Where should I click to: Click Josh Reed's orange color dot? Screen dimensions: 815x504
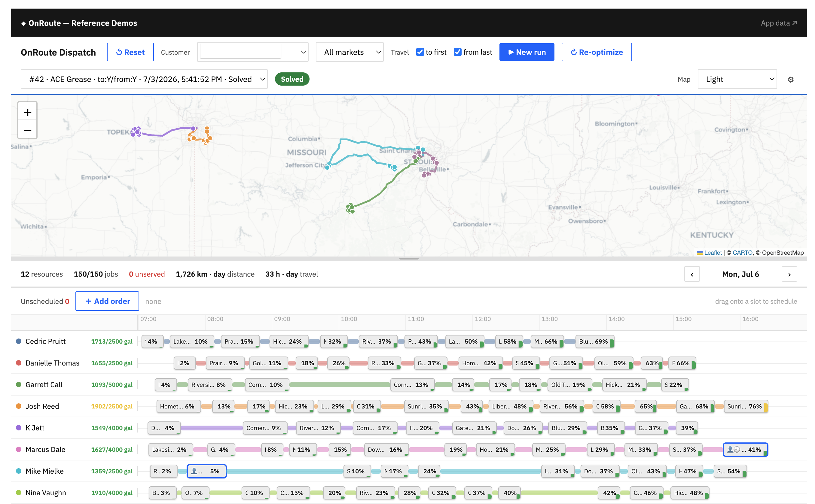coord(19,406)
